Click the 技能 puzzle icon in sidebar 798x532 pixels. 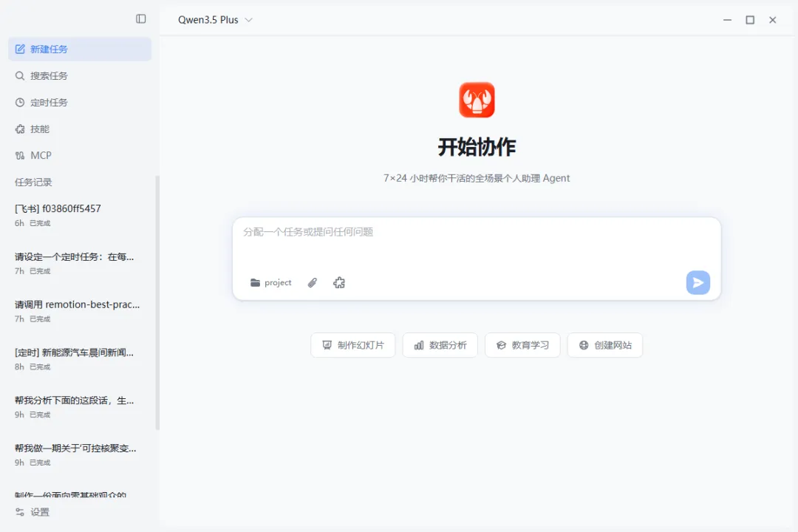pyautogui.click(x=20, y=129)
